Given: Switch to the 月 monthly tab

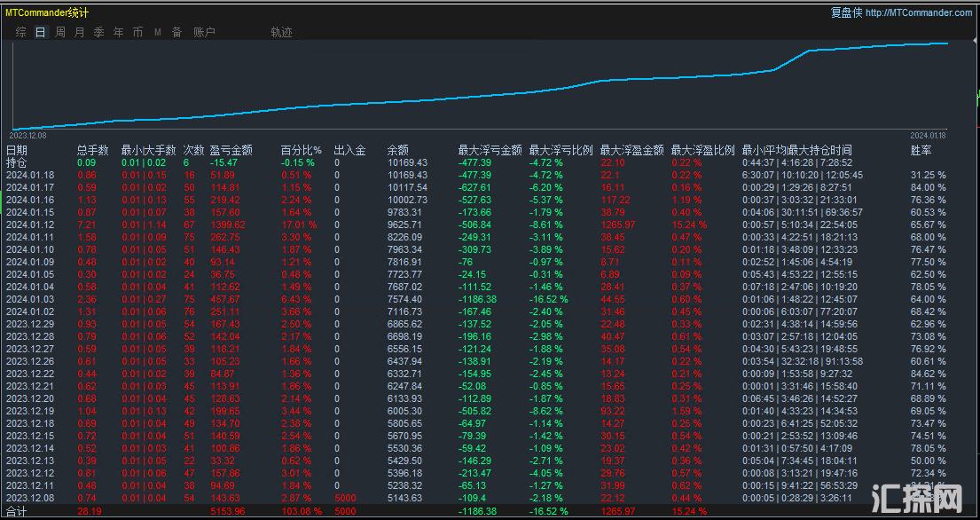Looking at the screenshot, I should tap(80, 32).
